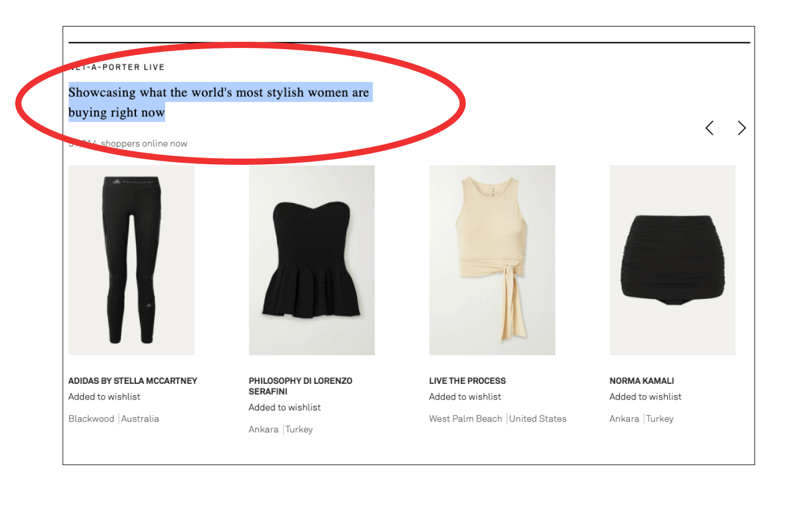Click the next carousel arrow
Viewport: 812px width, 508px height.
pyautogui.click(x=742, y=128)
